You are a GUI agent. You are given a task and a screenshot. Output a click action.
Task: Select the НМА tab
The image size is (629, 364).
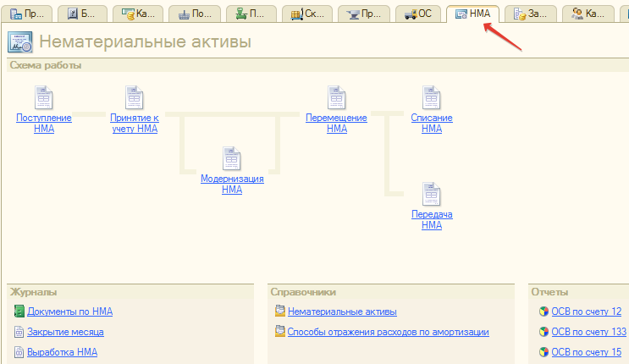click(473, 14)
